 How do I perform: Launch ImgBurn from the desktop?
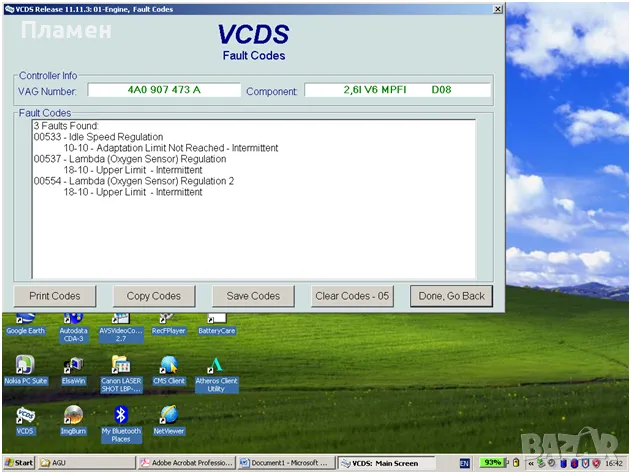[x=73, y=415]
